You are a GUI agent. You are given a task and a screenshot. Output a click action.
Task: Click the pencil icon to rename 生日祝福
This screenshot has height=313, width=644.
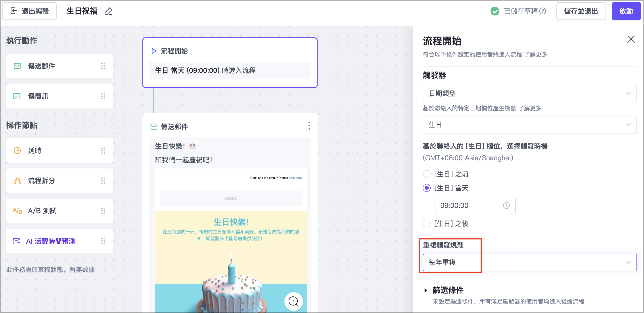[108, 11]
